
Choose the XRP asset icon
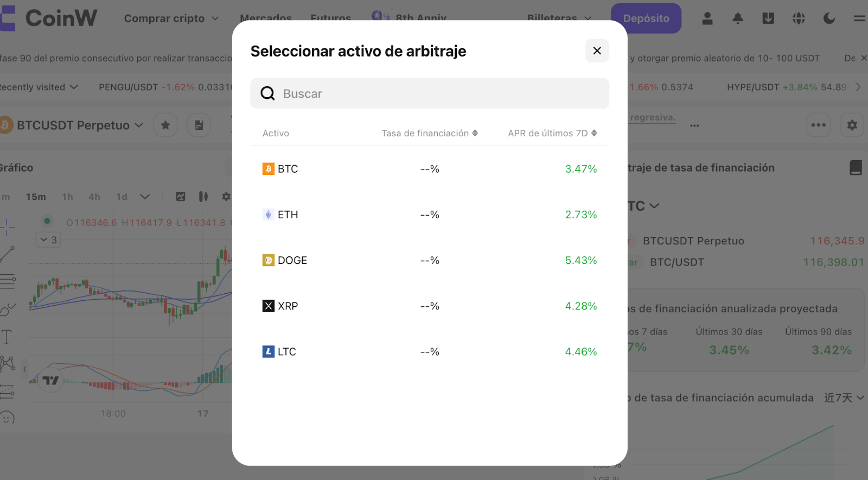click(x=269, y=306)
